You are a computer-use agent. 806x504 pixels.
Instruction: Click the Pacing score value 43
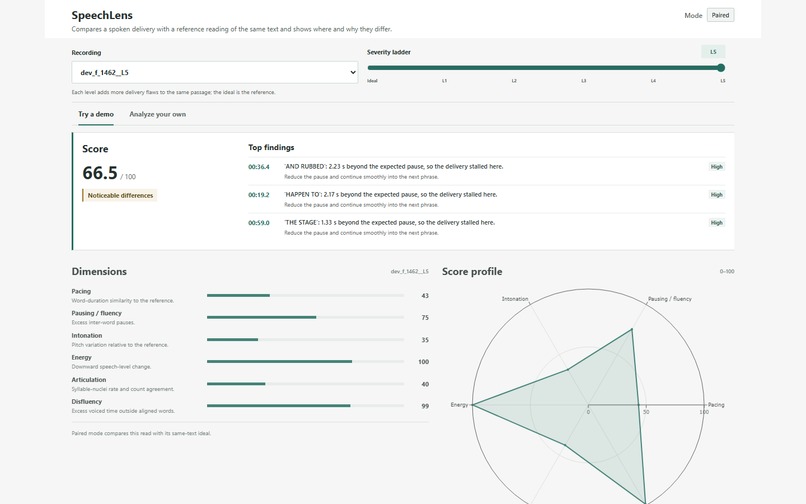point(425,296)
